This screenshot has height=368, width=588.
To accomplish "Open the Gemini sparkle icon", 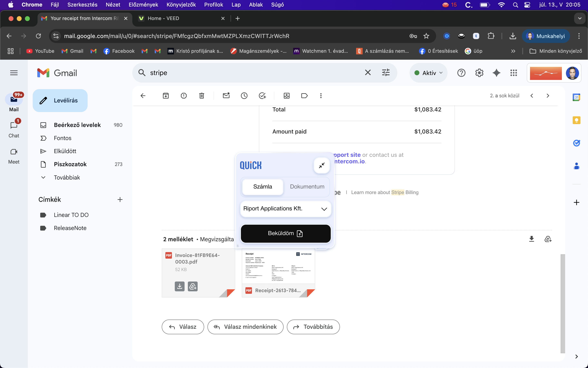I will (496, 73).
